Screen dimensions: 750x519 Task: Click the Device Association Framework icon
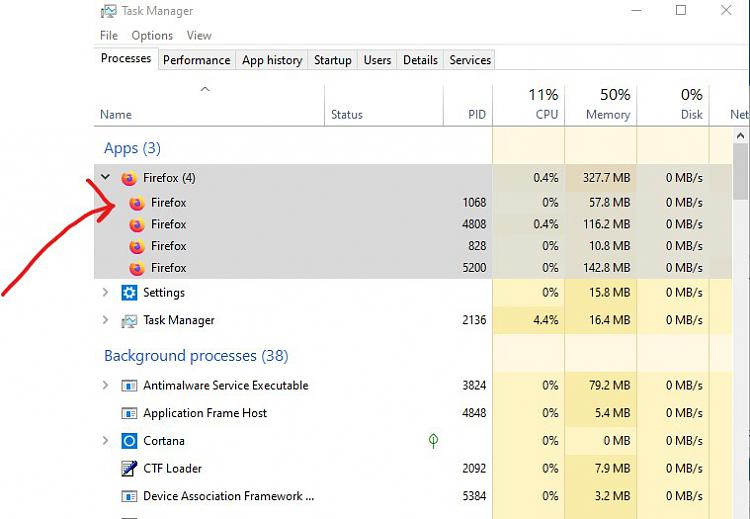tap(129, 496)
